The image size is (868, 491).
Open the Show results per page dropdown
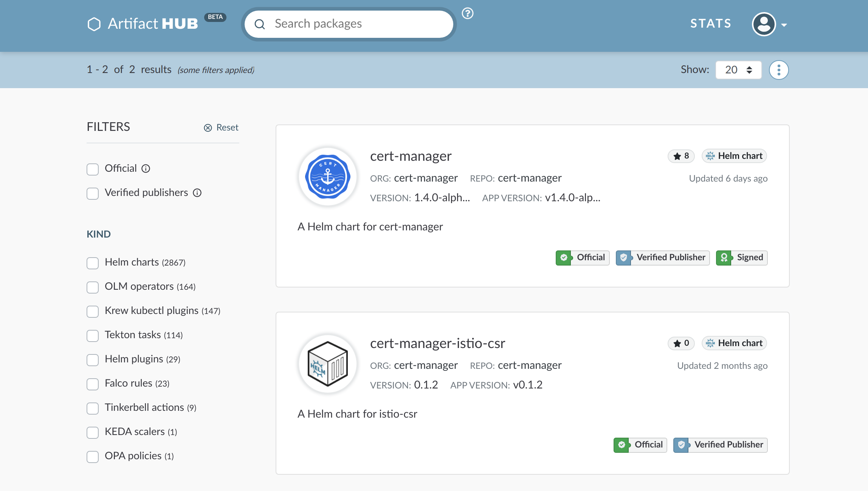[x=738, y=70]
